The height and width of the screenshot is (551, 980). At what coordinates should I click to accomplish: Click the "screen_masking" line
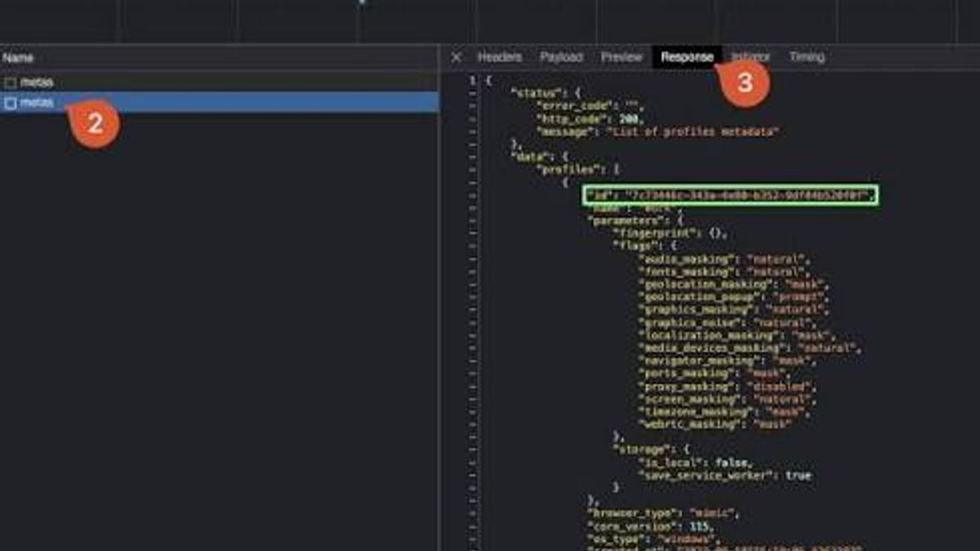point(727,400)
